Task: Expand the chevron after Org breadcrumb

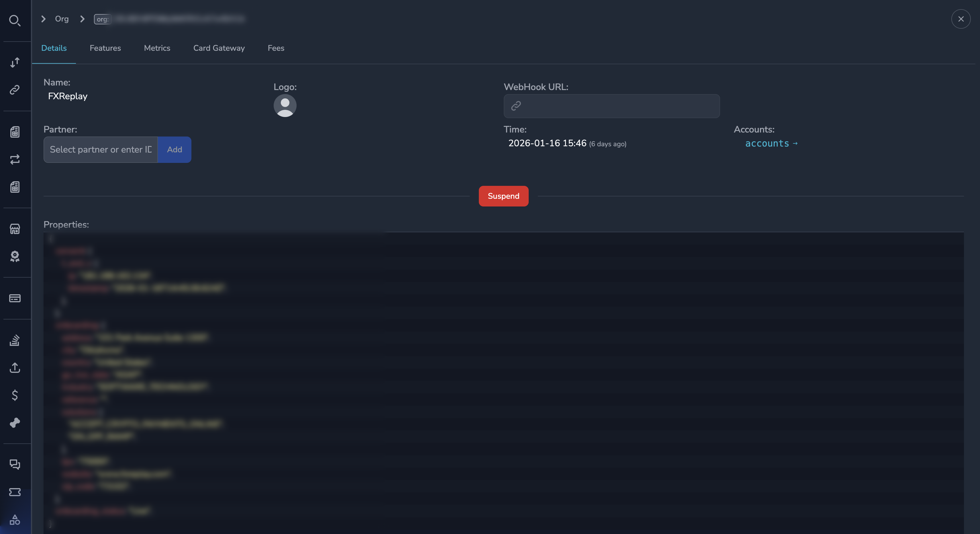Action: [82, 19]
